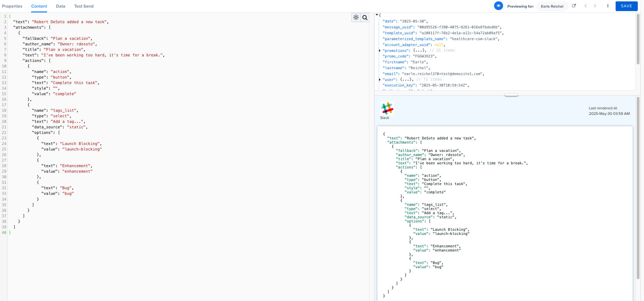Click the "Plan a vacation" fallback value in editor
Screen dimensions: 644x301
71,38
